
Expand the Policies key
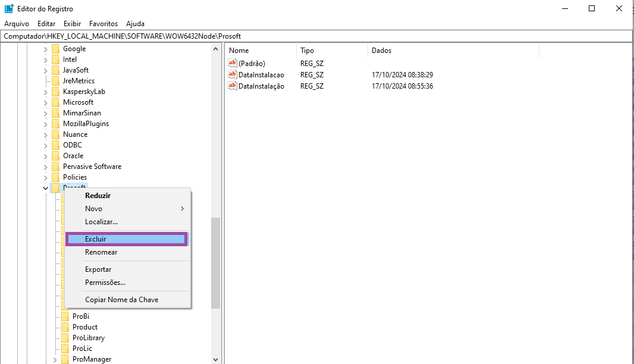[x=45, y=178]
